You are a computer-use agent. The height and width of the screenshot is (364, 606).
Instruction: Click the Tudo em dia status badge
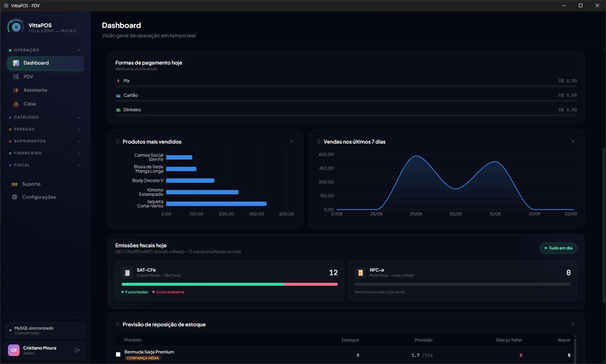(x=558, y=248)
